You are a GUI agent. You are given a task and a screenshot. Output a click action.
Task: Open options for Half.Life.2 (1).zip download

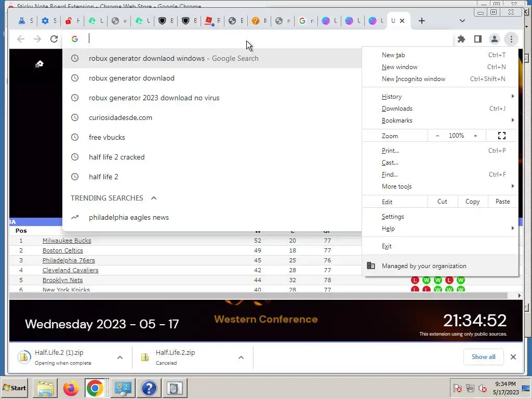pos(120,357)
